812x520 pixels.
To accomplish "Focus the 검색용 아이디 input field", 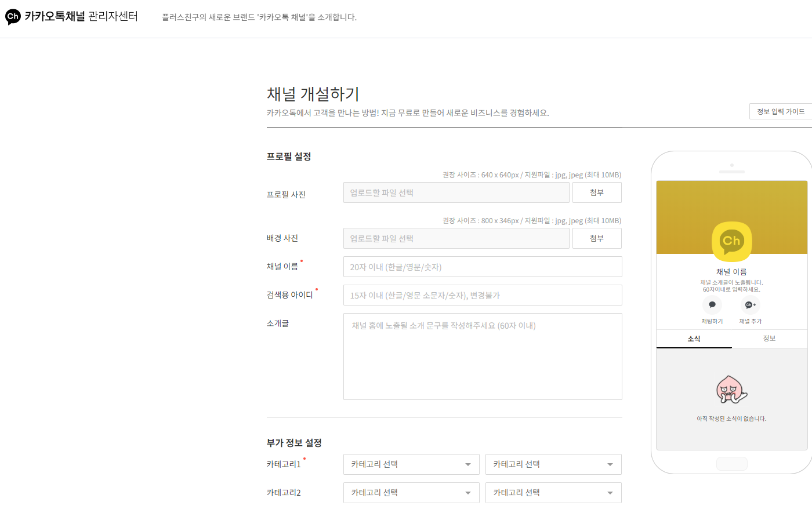I will [x=483, y=295].
